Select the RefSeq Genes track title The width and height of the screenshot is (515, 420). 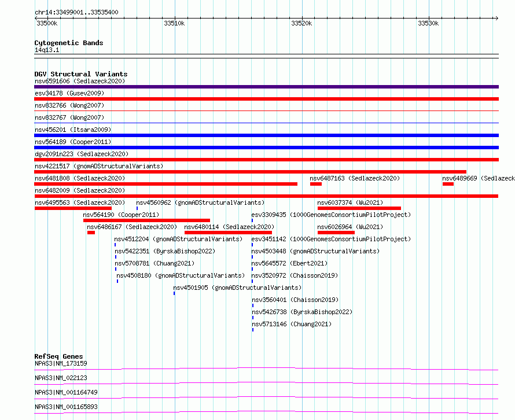(x=58, y=356)
